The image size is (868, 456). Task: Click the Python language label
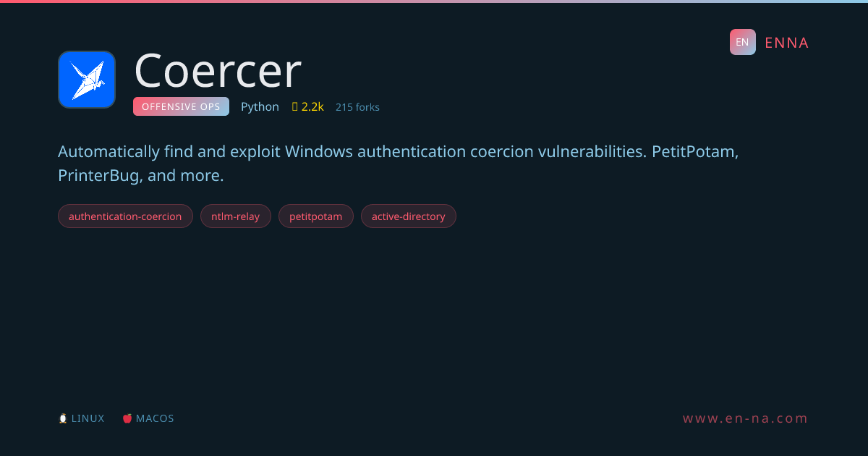(x=260, y=107)
